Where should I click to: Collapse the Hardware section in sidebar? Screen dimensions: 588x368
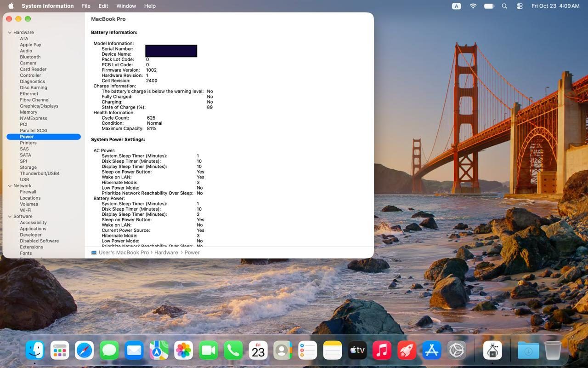pos(10,33)
